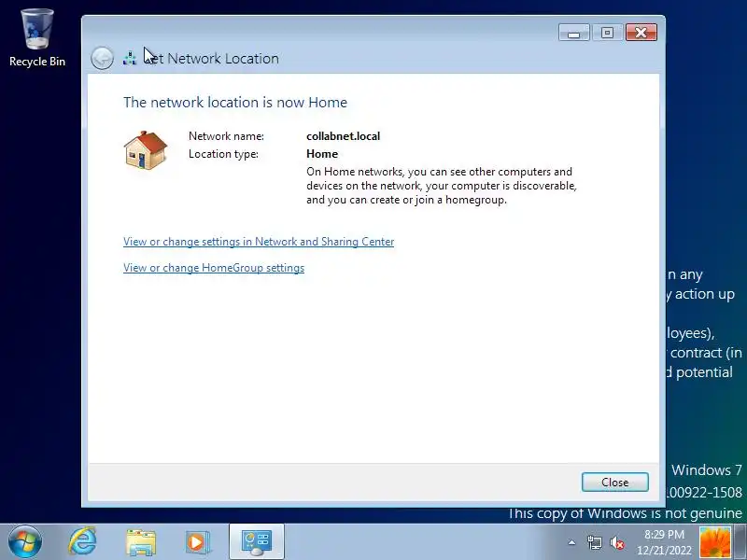Open the clock showing 8:29 PM

tap(664, 542)
